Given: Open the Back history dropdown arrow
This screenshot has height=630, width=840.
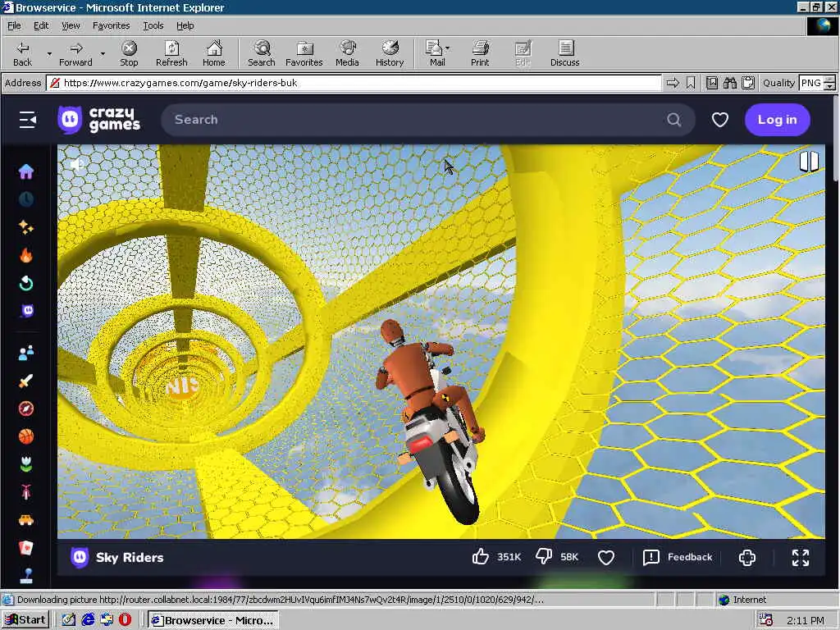Looking at the screenshot, I should (x=49, y=53).
